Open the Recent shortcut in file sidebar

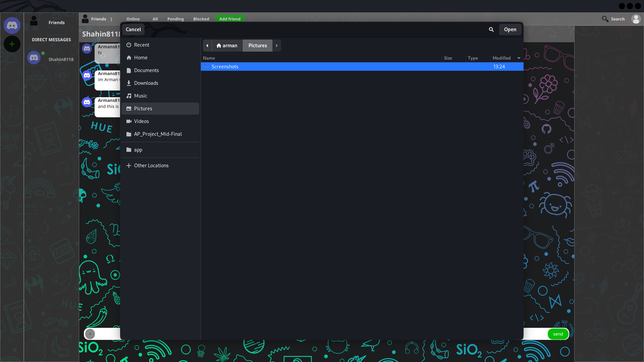142,45
